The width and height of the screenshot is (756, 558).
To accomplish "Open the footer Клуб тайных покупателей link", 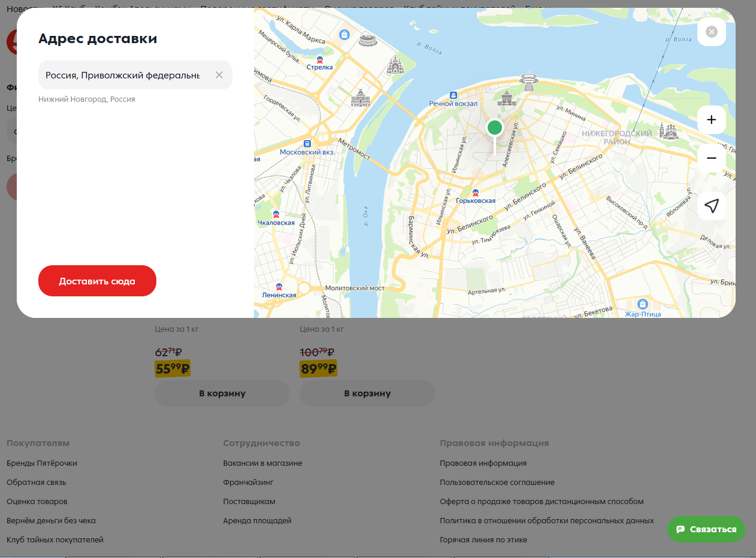I will tap(55, 540).
